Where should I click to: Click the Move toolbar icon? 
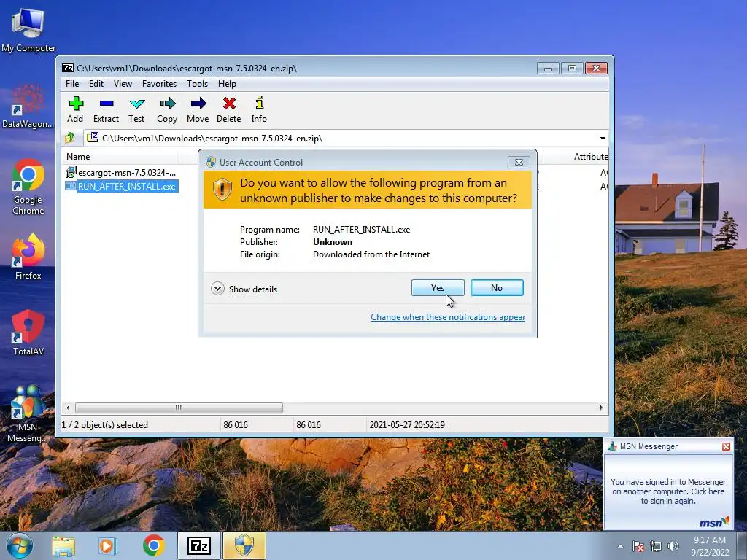point(198,109)
